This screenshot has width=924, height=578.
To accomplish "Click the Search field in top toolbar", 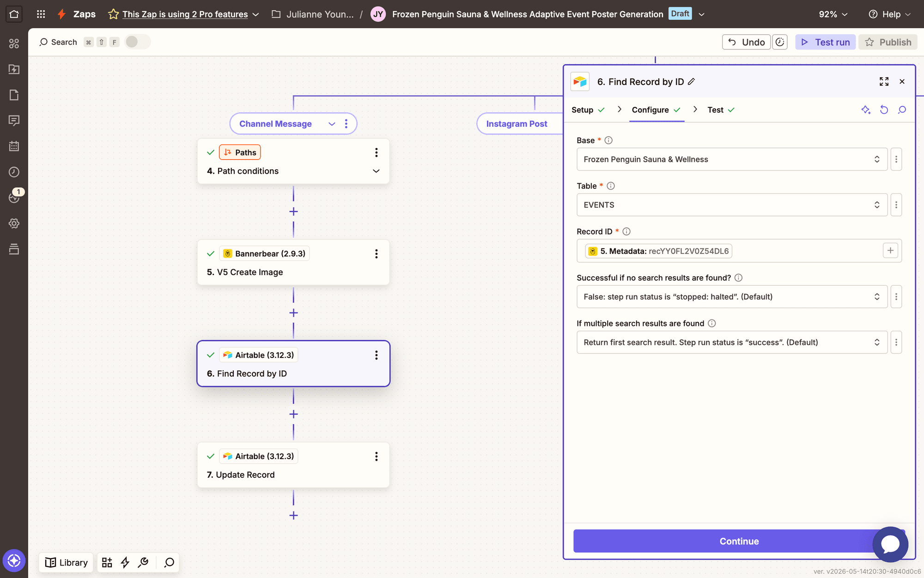I will coord(58,42).
